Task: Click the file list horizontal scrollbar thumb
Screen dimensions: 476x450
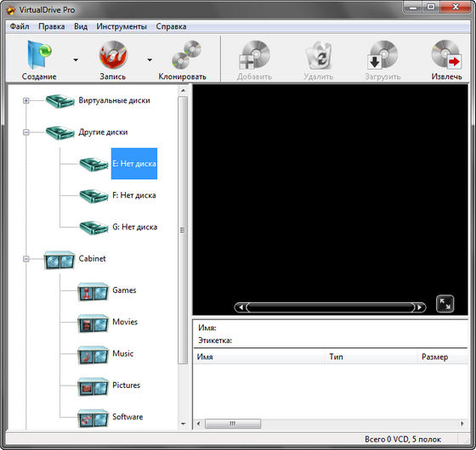Action: point(233,424)
